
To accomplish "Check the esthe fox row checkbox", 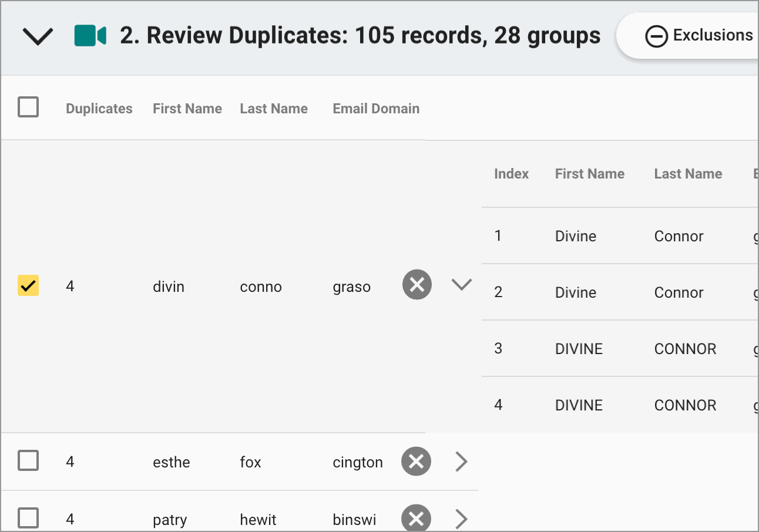I will [28, 461].
